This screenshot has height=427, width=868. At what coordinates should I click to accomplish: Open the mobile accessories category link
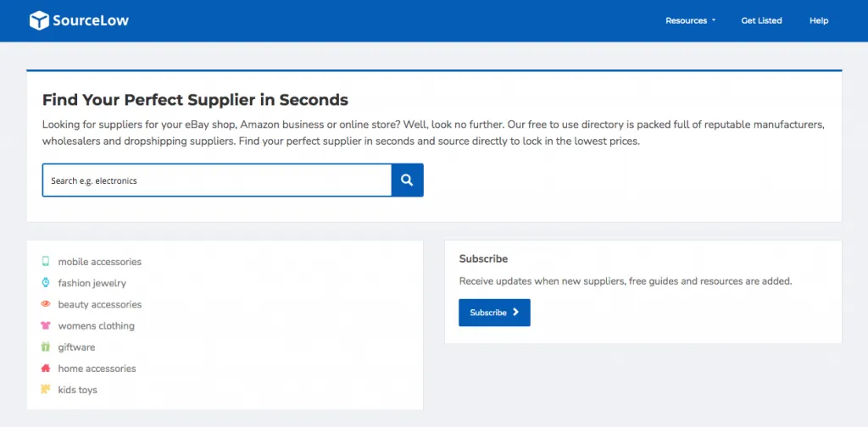coord(100,262)
